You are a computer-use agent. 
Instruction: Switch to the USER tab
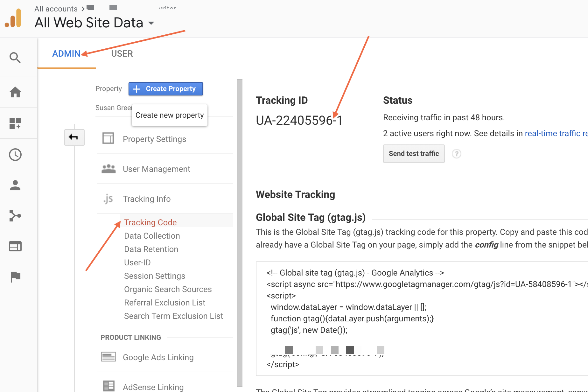pyautogui.click(x=122, y=53)
